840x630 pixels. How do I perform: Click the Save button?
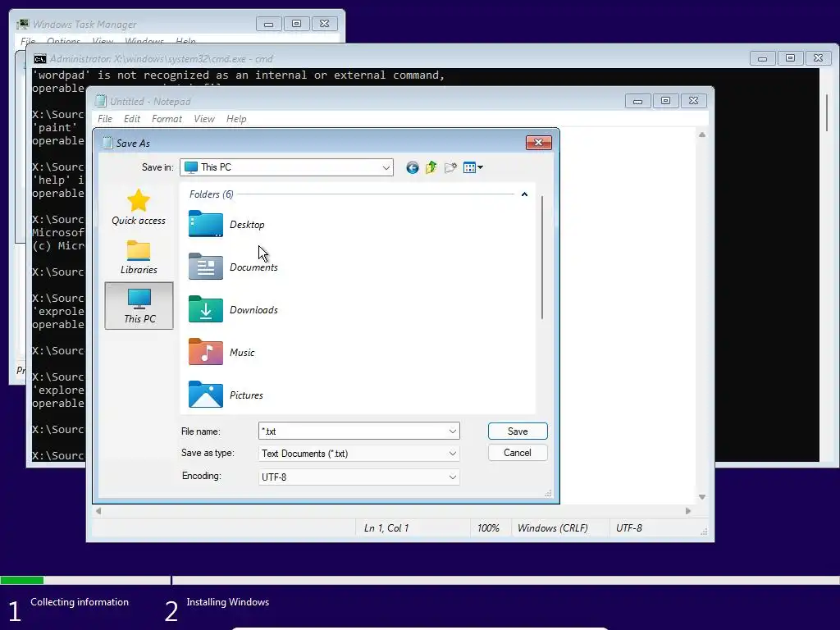click(x=518, y=431)
